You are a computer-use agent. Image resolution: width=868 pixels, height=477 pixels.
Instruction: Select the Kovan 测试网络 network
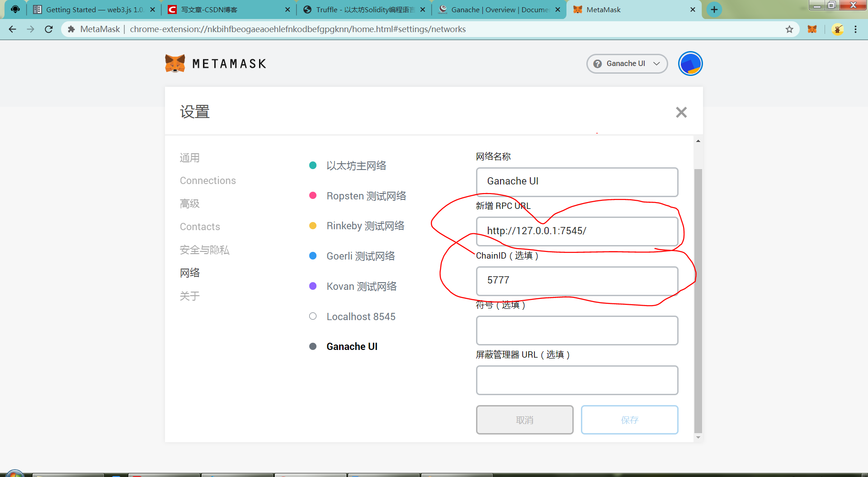[361, 286]
